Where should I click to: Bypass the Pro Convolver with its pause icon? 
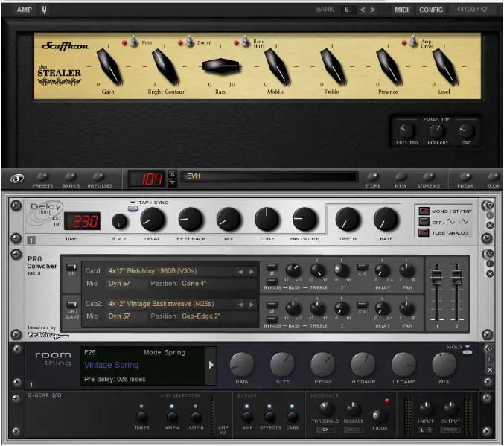[x=490, y=264]
